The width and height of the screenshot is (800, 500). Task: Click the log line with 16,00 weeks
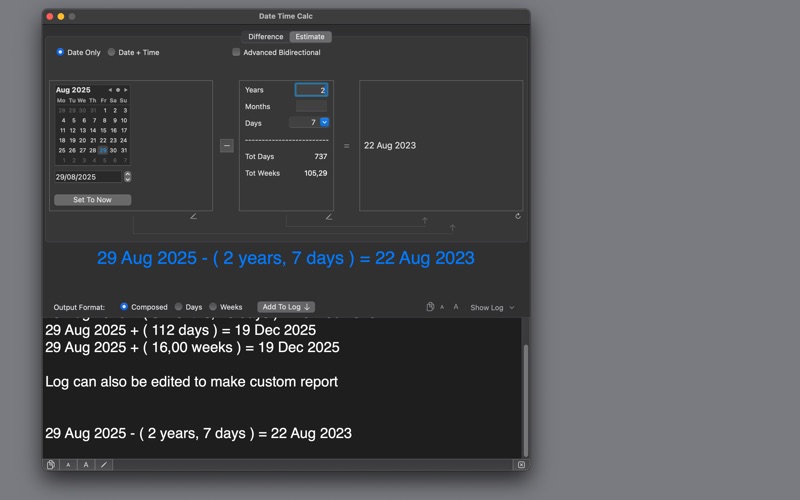pyautogui.click(x=192, y=347)
